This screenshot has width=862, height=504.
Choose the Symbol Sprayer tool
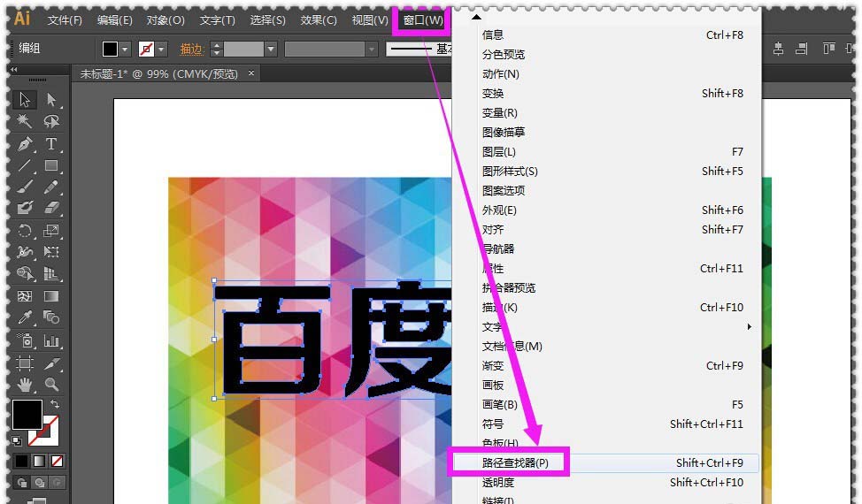(x=25, y=341)
